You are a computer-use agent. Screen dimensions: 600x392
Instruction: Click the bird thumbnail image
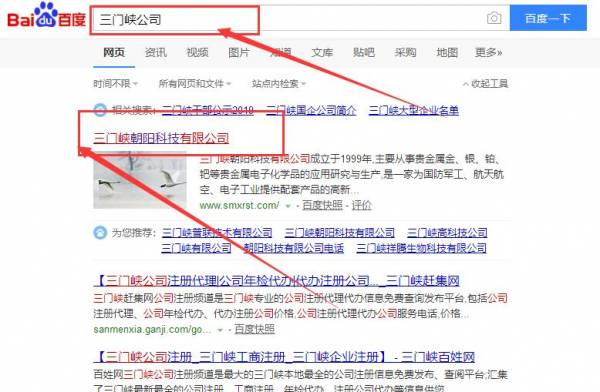coord(140,180)
